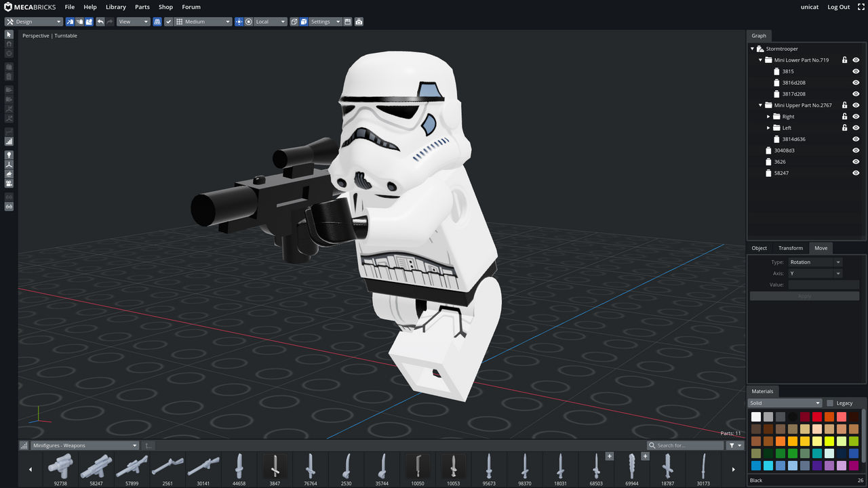
Task: Toggle the perspective grid icon in toolbar
Action: 157,22
